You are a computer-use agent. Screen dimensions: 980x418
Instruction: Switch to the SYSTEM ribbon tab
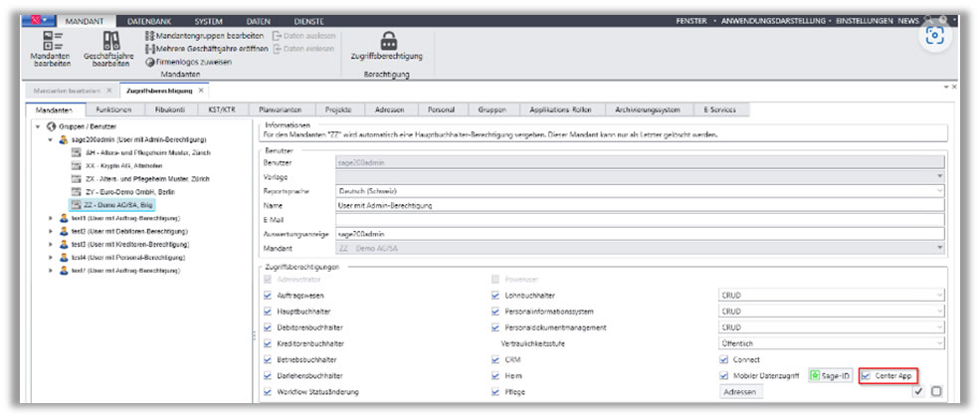(208, 21)
